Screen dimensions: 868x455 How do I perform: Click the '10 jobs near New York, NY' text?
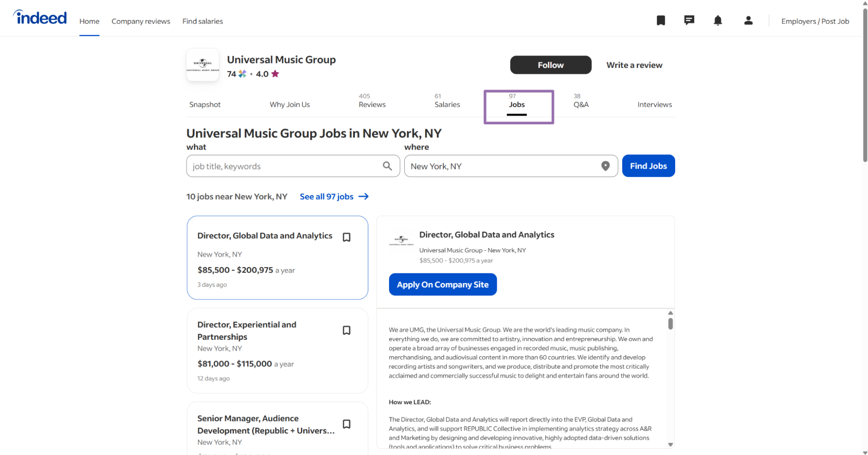(237, 196)
